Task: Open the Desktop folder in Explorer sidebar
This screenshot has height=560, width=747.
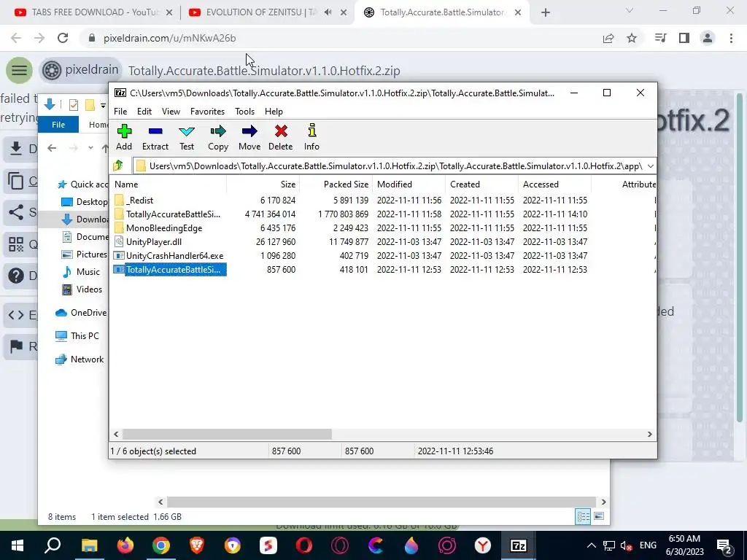Action: pyautogui.click(x=85, y=202)
